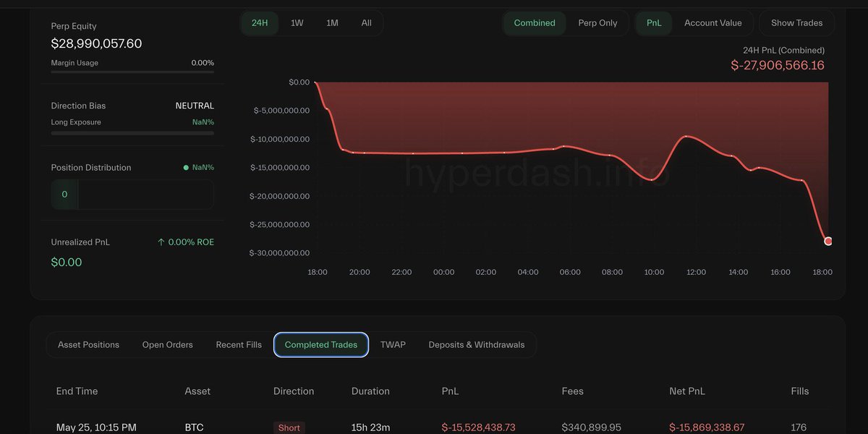Click the Long Exposure bar
868x434 pixels.
tap(132, 133)
